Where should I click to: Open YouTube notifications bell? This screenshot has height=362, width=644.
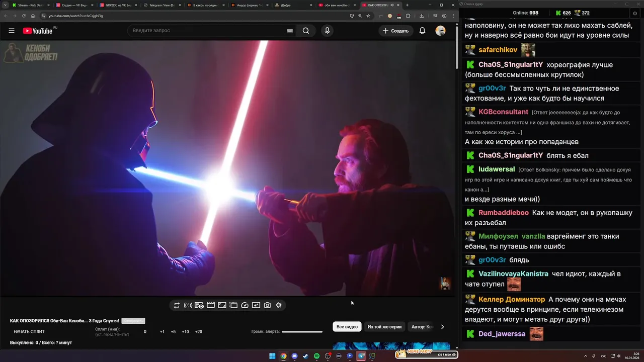(x=423, y=31)
